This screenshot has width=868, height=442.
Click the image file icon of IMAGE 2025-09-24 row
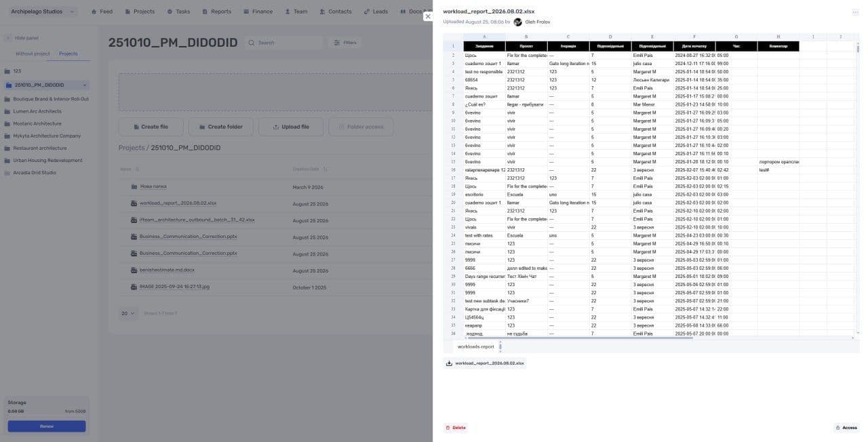pos(134,287)
